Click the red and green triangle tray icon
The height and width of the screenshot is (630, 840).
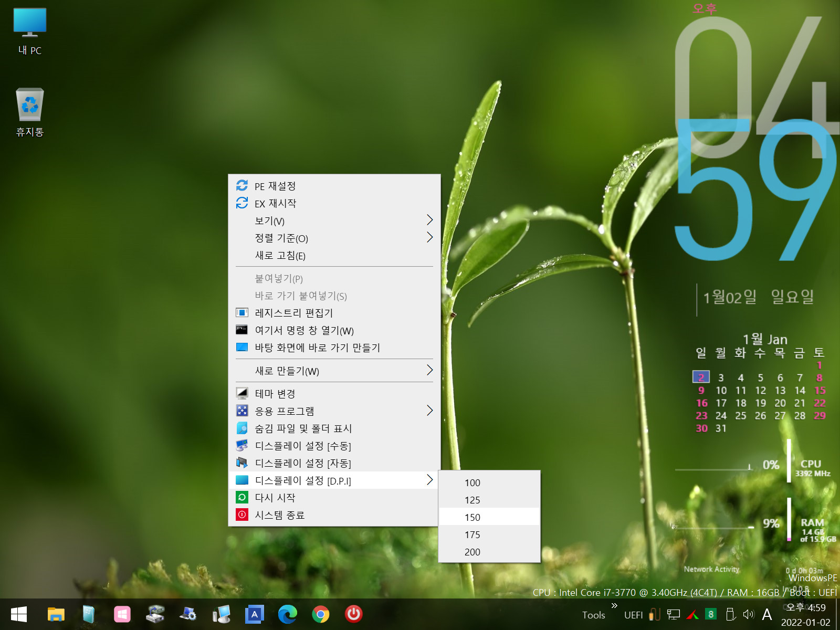[692, 614]
